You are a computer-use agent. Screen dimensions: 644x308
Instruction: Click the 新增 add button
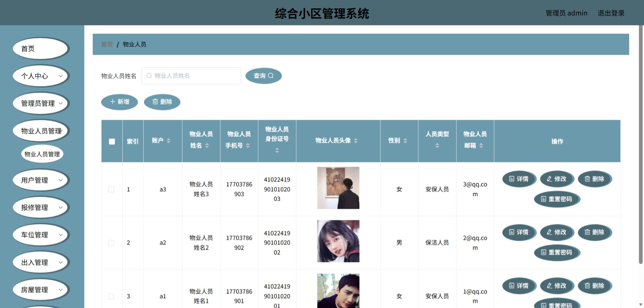[x=119, y=102]
